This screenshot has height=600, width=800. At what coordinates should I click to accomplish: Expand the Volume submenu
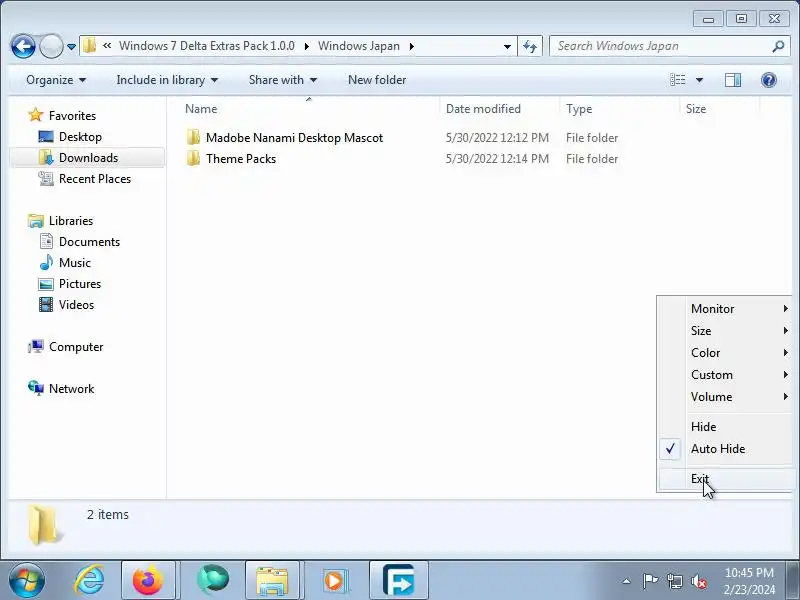click(x=726, y=396)
